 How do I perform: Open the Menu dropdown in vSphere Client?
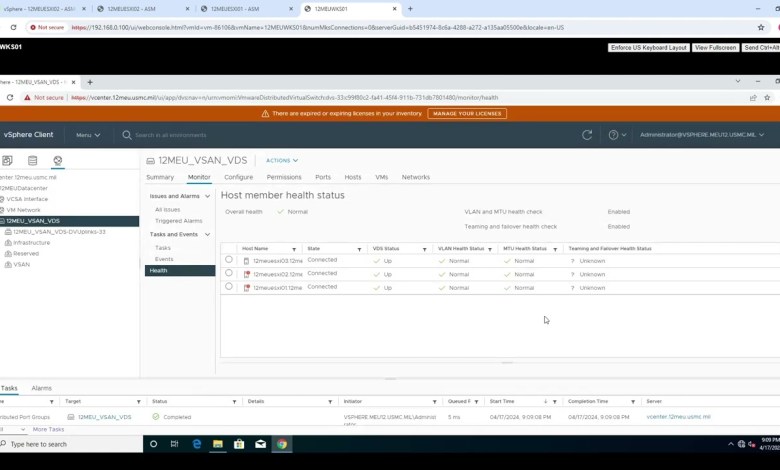[x=88, y=135]
